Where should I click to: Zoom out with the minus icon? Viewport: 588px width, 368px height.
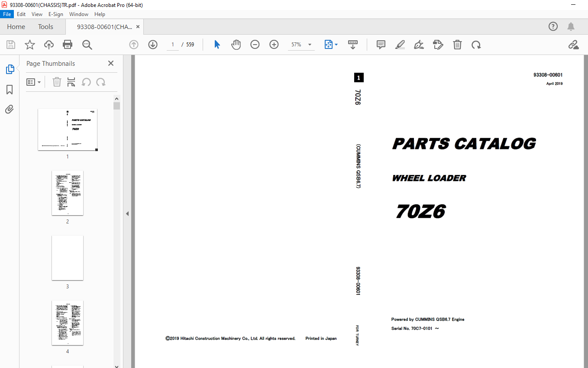coord(255,45)
